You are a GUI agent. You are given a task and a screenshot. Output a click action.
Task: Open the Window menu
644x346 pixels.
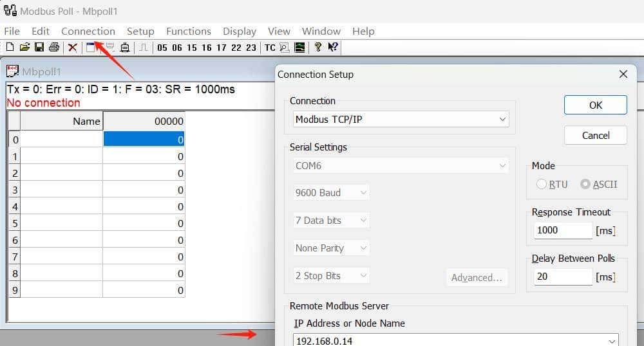pyautogui.click(x=321, y=31)
